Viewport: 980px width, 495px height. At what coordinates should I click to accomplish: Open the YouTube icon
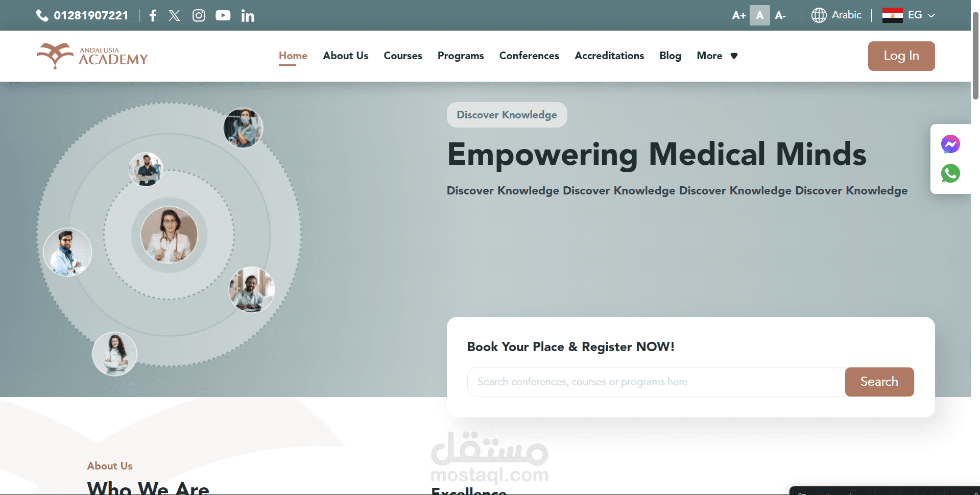coord(223,15)
